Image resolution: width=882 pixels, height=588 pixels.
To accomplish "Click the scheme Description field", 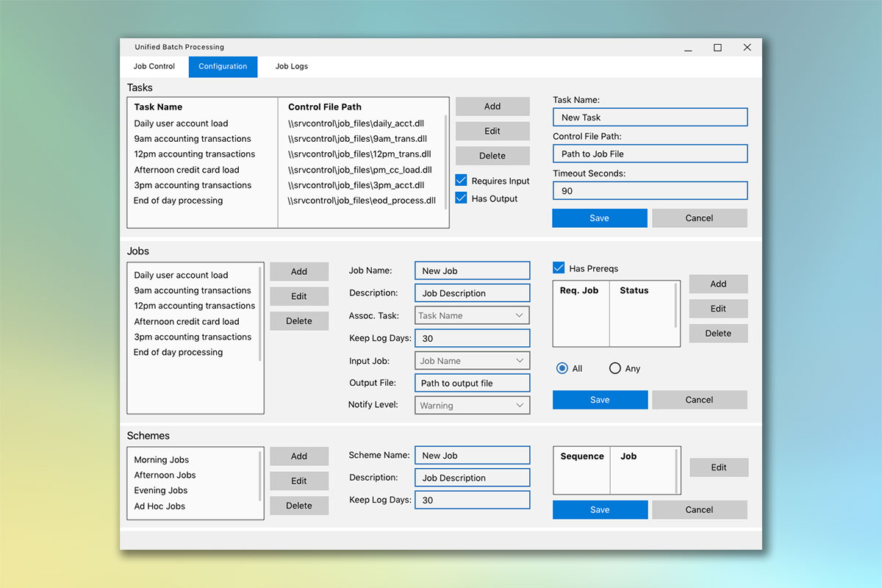I will [472, 478].
